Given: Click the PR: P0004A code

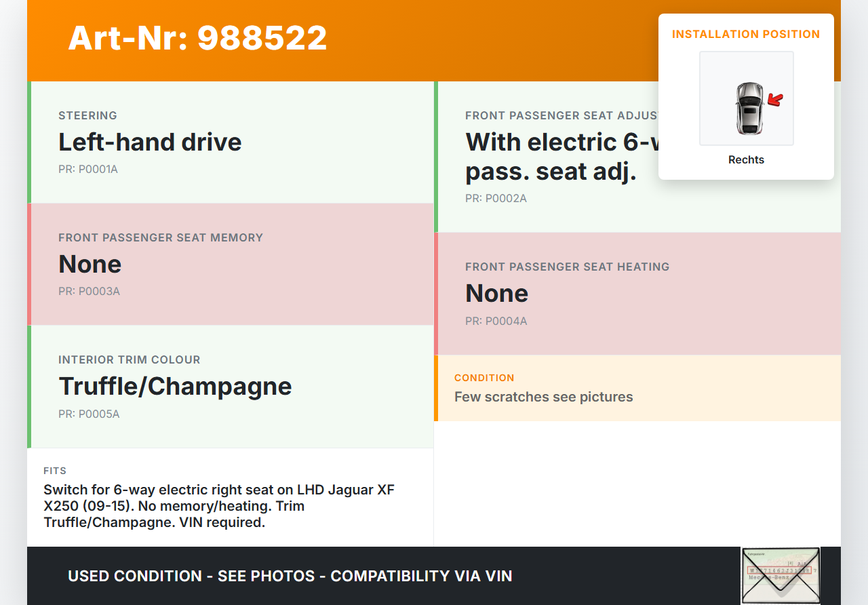Looking at the screenshot, I should (x=496, y=321).
